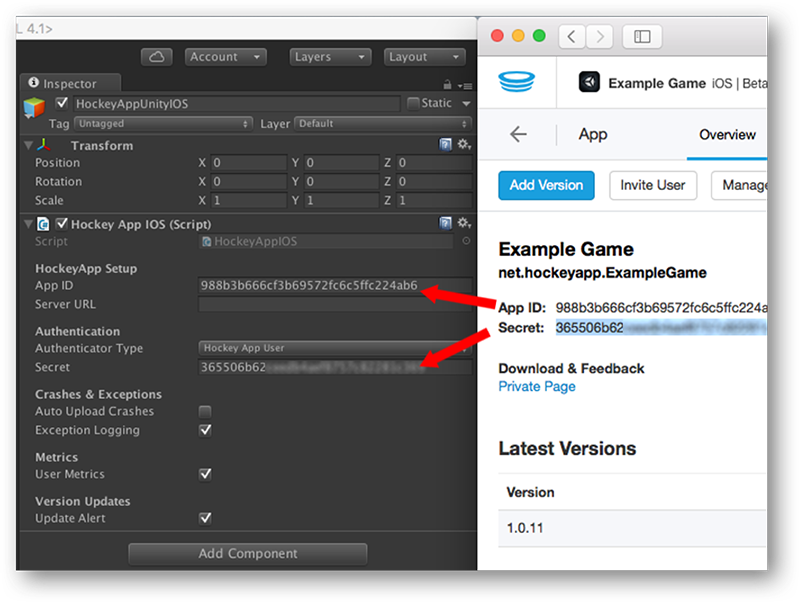800x603 pixels.
Task: Toggle the Inspector lock icon
Action: 447,85
